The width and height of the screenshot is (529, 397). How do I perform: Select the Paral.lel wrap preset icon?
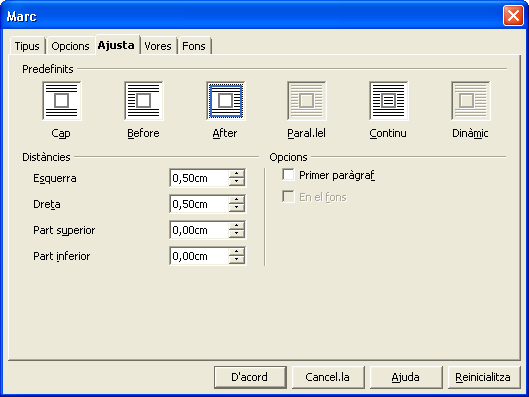307,101
